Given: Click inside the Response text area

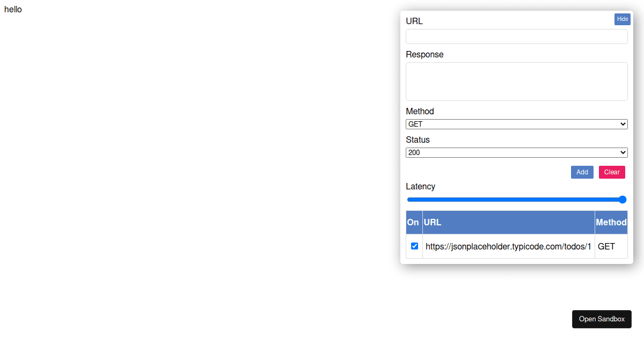Looking at the screenshot, I should (516, 82).
